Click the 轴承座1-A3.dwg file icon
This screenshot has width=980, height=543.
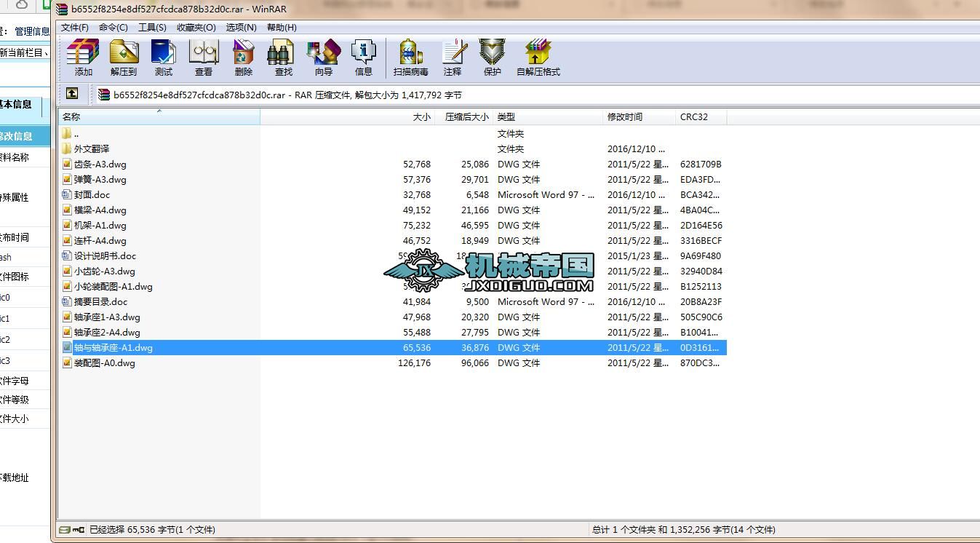pos(67,317)
